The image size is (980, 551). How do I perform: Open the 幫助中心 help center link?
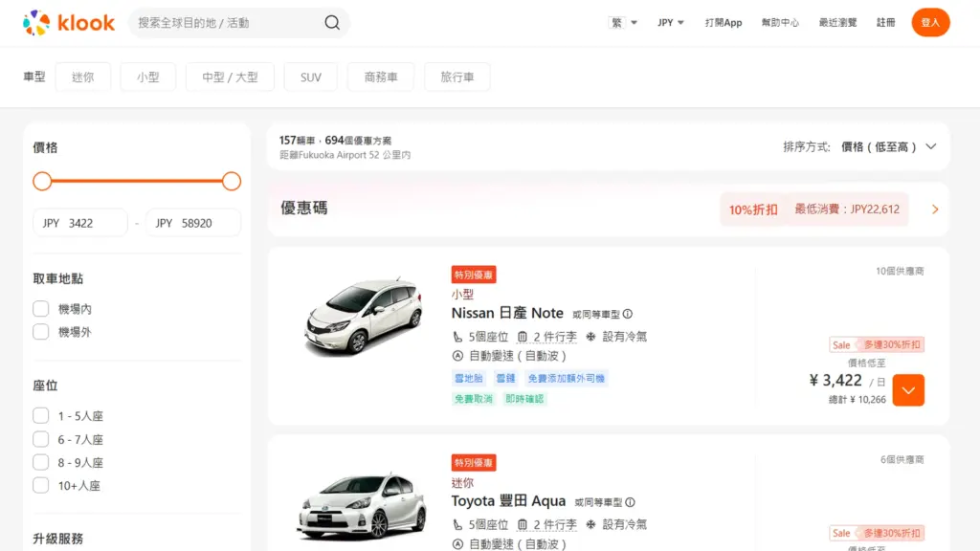(780, 23)
